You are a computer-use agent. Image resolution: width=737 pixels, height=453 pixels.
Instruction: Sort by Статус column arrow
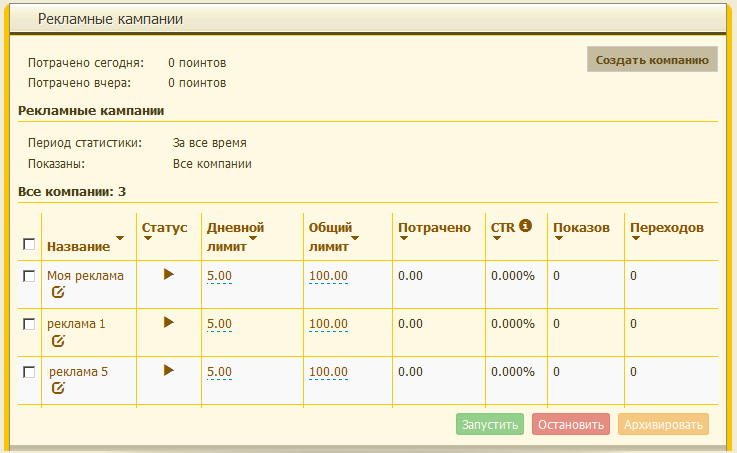tap(148, 238)
